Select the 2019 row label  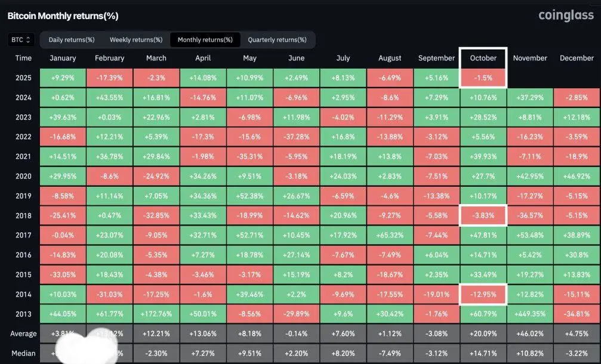pos(23,196)
